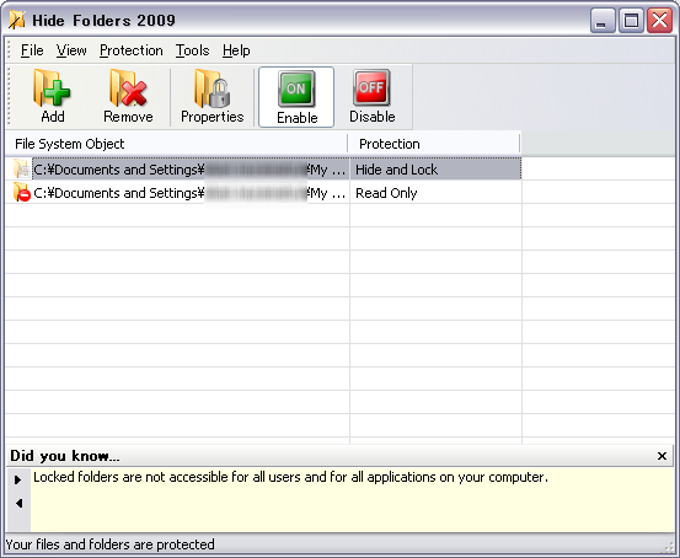Click the Remove folder toolbar icon
The width and height of the screenshot is (680, 558).
point(128,96)
